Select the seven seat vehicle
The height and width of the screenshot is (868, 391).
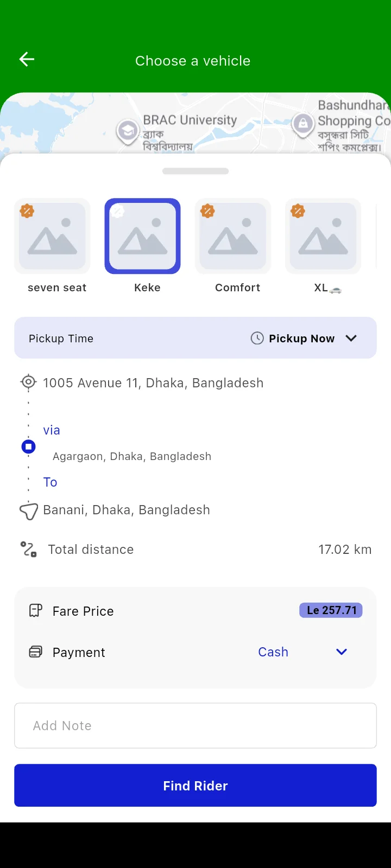pos(52,236)
